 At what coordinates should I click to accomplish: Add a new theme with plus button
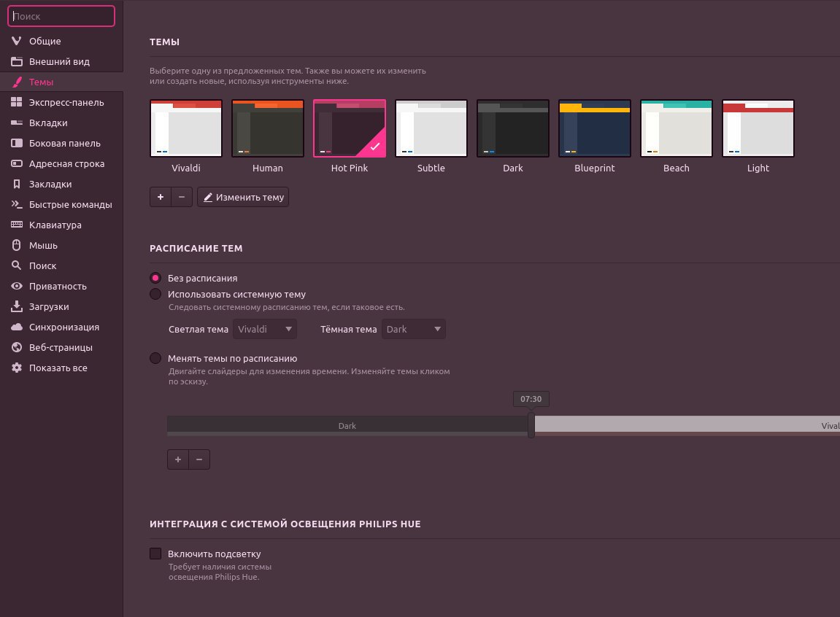tap(160, 197)
